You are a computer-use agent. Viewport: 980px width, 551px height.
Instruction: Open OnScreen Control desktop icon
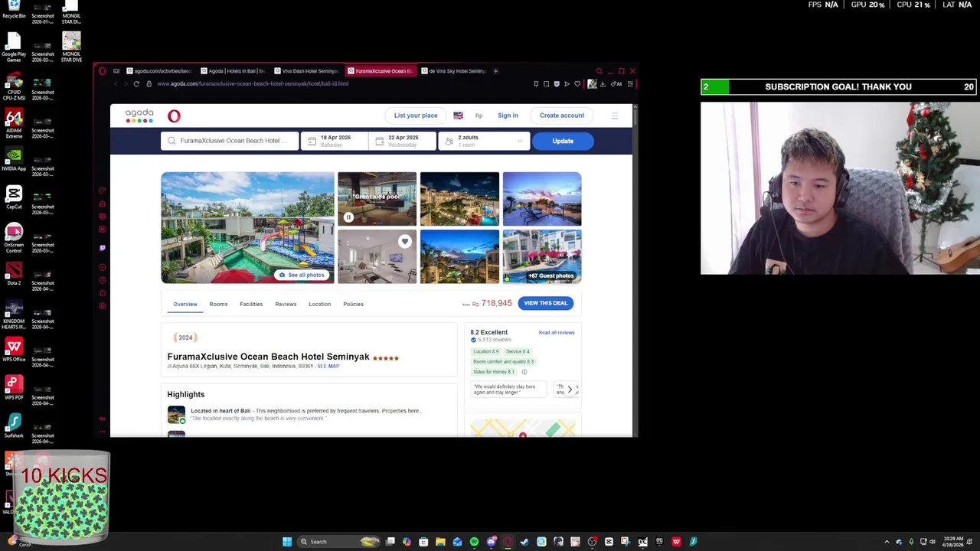coord(14,237)
